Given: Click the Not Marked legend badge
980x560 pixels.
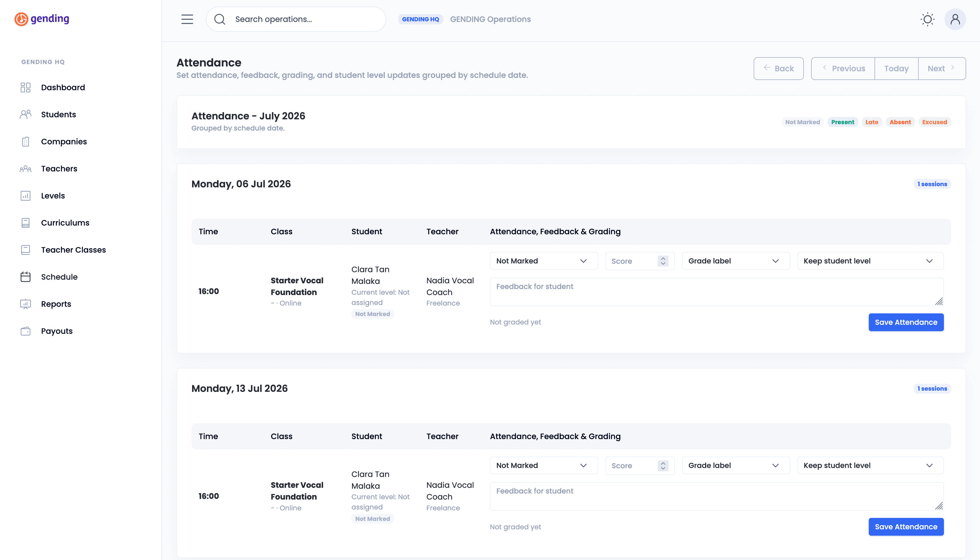Looking at the screenshot, I should [x=802, y=122].
